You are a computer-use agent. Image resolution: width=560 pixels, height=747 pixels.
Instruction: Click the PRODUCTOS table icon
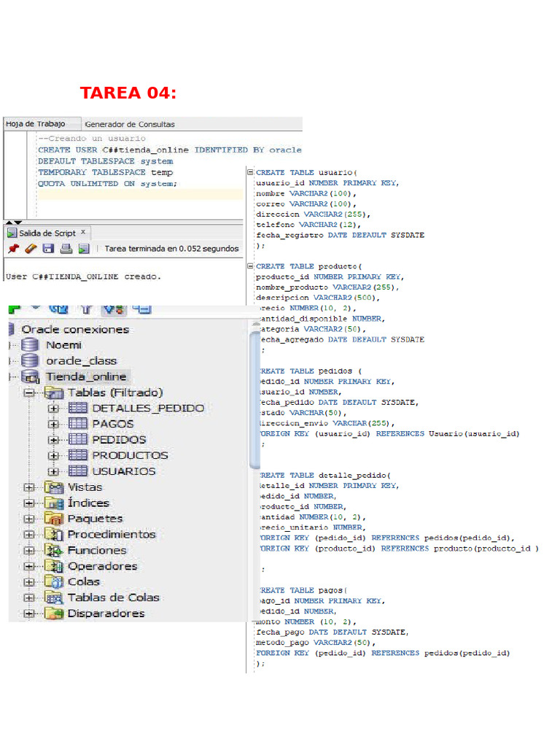[x=77, y=455]
